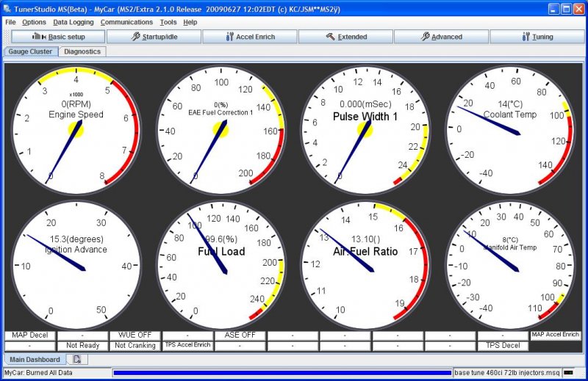Click the new dashboard tab icon
The image size is (588, 381).
(76, 359)
